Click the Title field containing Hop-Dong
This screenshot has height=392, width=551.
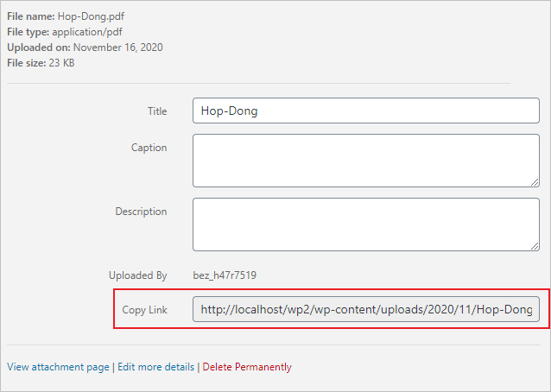pos(366,111)
